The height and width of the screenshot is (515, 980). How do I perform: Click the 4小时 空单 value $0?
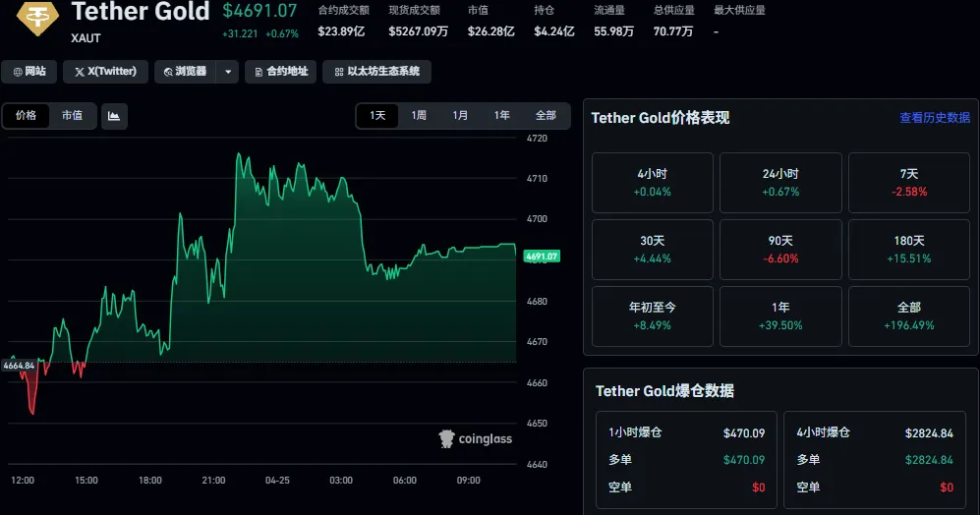click(947, 487)
